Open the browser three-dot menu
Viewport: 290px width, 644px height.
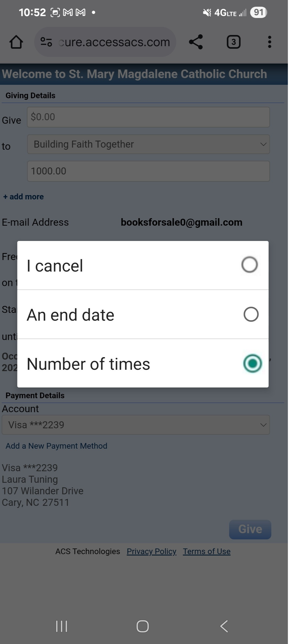click(269, 42)
